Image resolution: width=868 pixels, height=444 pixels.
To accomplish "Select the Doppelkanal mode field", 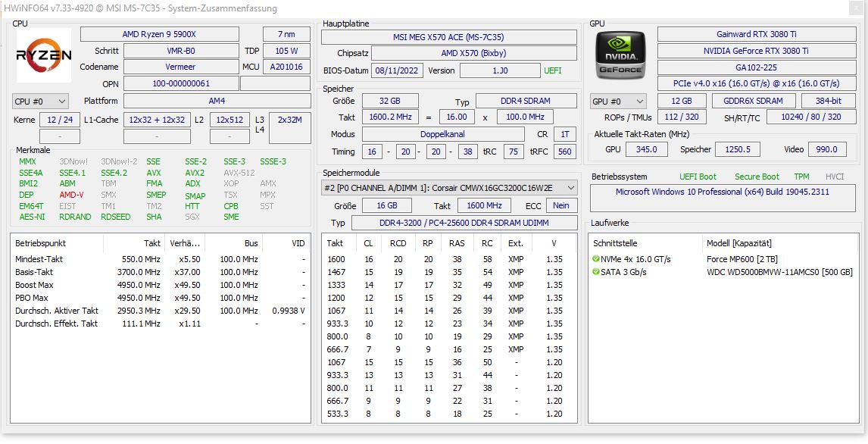I will point(443,134).
